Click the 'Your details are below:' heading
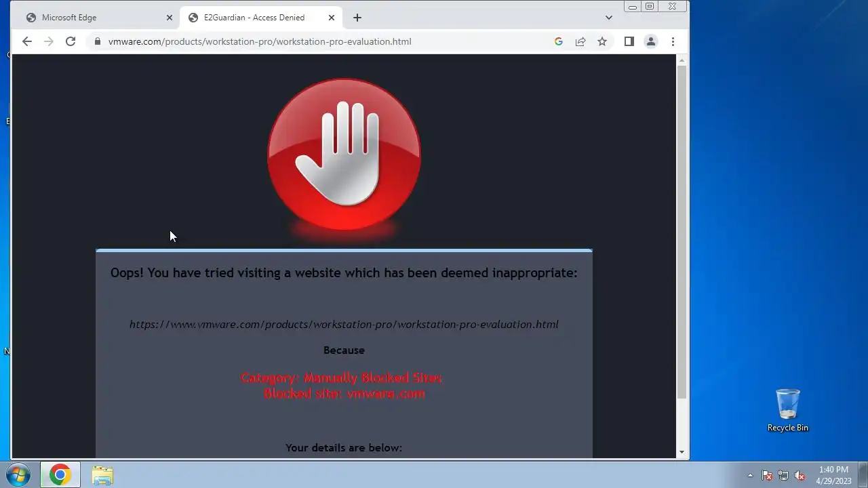 344,447
